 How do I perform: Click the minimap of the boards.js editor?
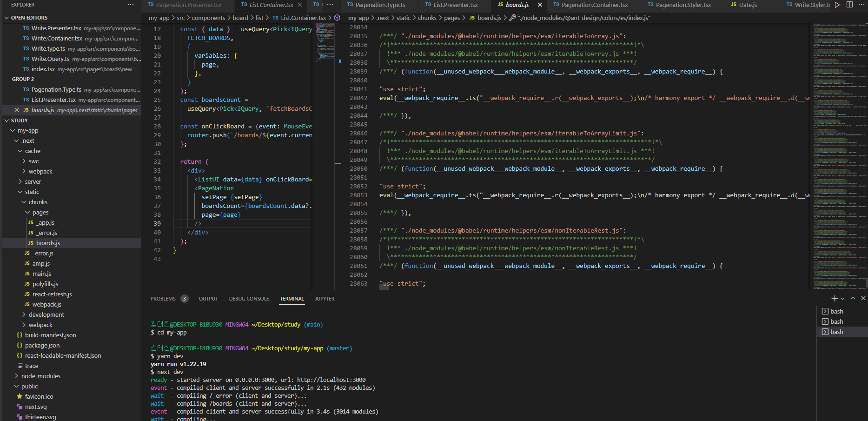pyautogui.click(x=838, y=156)
